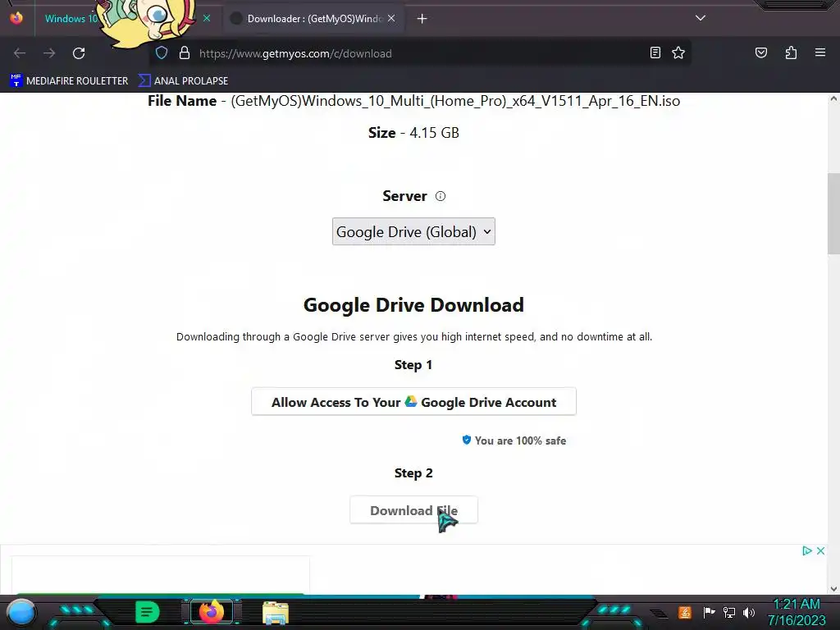This screenshot has width=840, height=630.
Task: Open the ANAL PROLAPSE bookmark
Action: tap(183, 81)
